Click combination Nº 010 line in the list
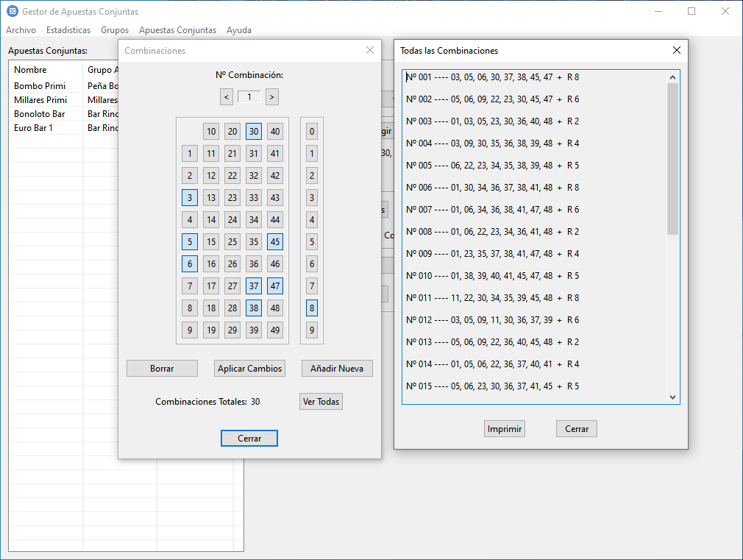743x560 pixels. point(492,276)
